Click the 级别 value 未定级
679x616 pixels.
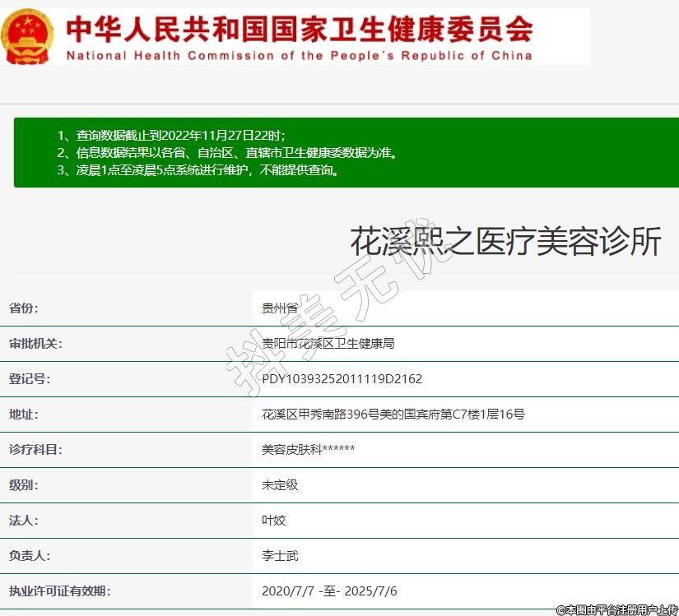pos(280,485)
